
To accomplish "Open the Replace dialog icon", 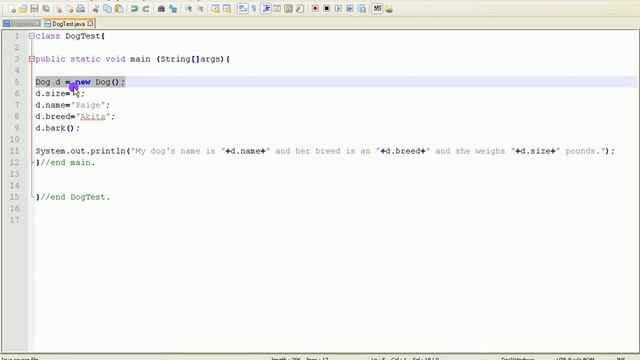I will pyautogui.click(x=173, y=9).
